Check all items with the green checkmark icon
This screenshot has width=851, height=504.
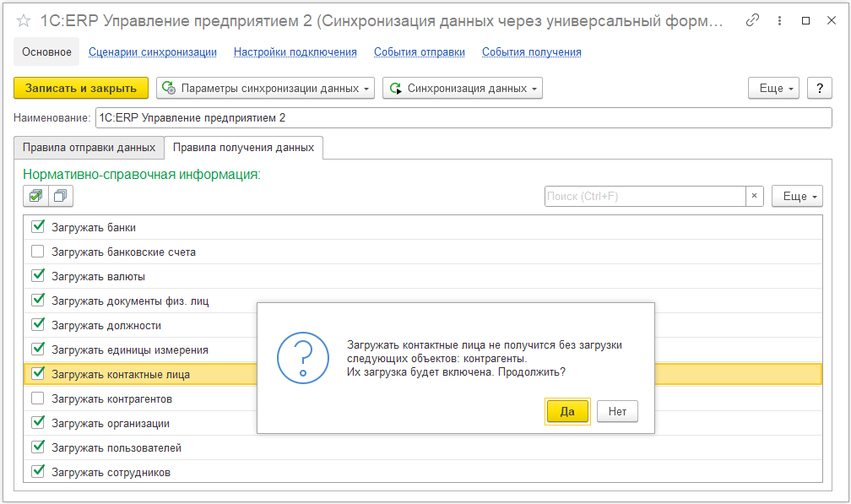35,196
